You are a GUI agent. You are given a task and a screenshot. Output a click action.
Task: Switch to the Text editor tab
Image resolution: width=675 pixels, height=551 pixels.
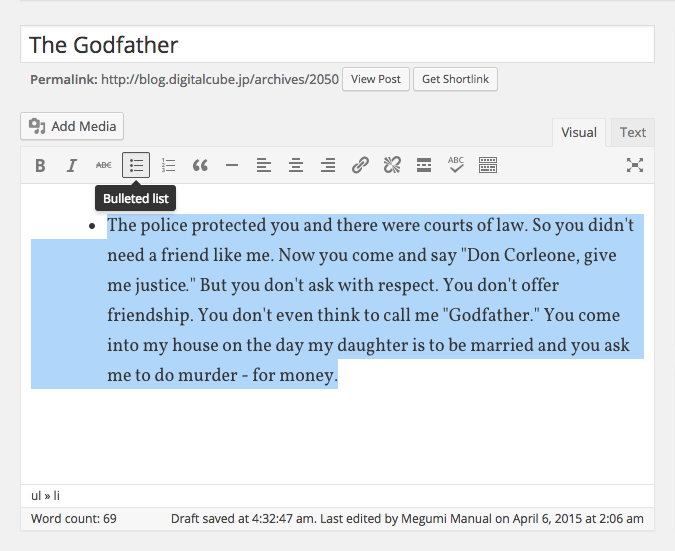(632, 132)
